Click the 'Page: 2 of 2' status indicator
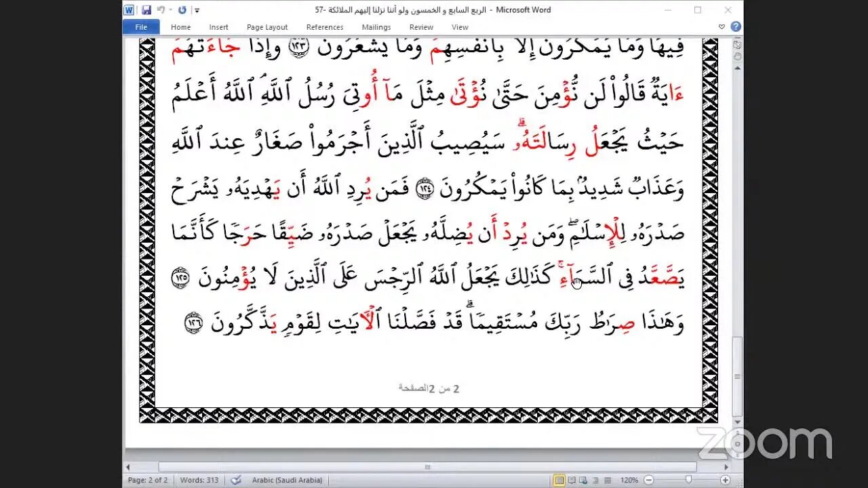This screenshot has height=488, width=868. [x=148, y=480]
